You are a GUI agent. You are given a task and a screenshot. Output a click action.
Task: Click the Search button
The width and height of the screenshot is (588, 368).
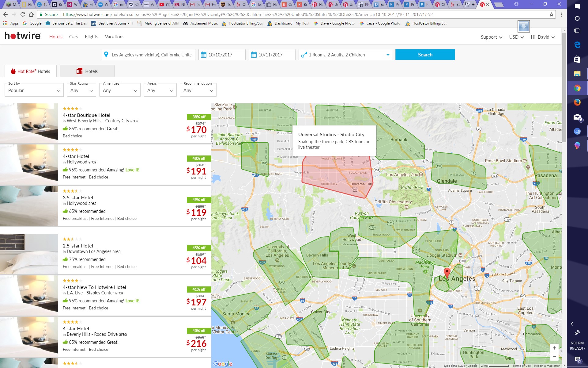[x=424, y=55]
